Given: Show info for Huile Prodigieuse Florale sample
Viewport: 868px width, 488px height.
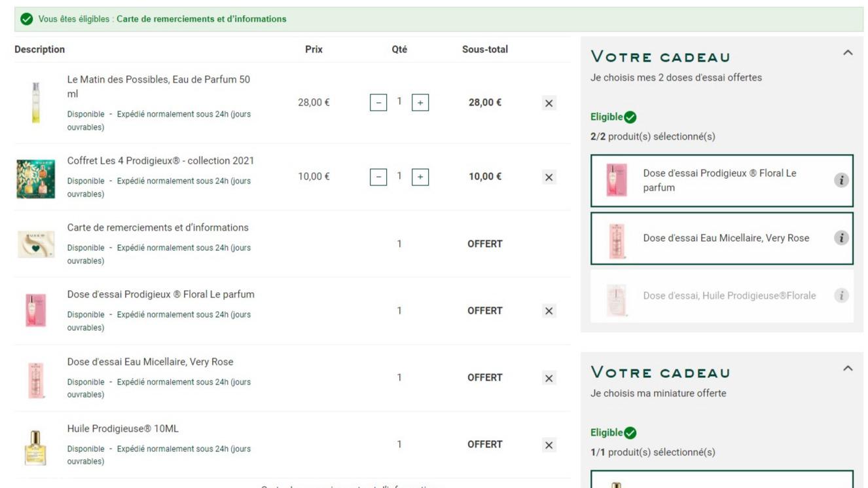Looking at the screenshot, I should pyautogui.click(x=841, y=296).
